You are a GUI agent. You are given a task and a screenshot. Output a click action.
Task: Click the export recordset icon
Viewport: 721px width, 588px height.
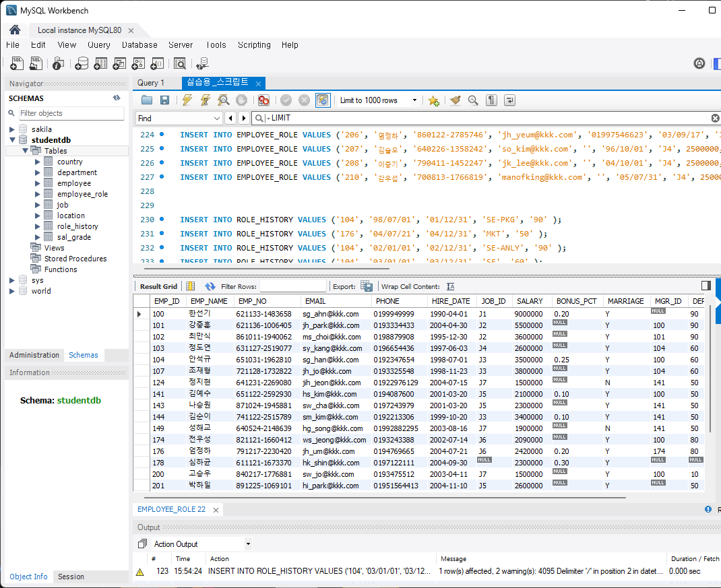(x=367, y=286)
